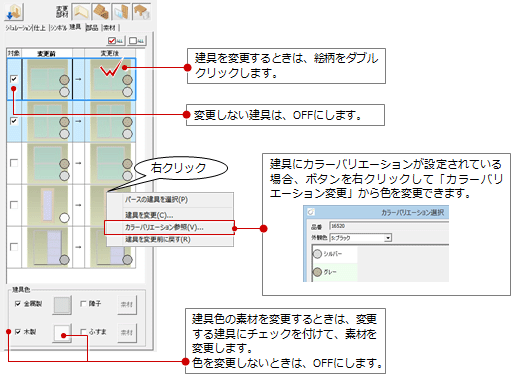Click the check-all button with red checkmark

116,41
